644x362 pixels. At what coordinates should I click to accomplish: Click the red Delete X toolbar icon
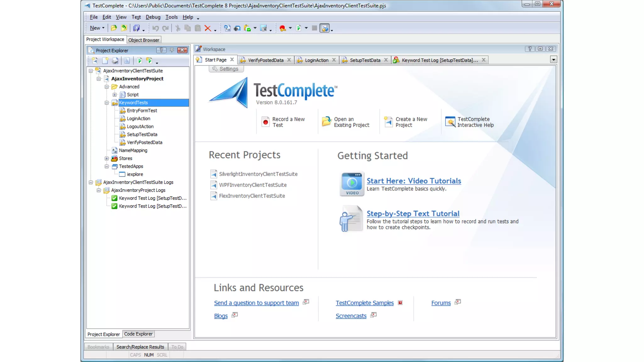click(x=208, y=28)
